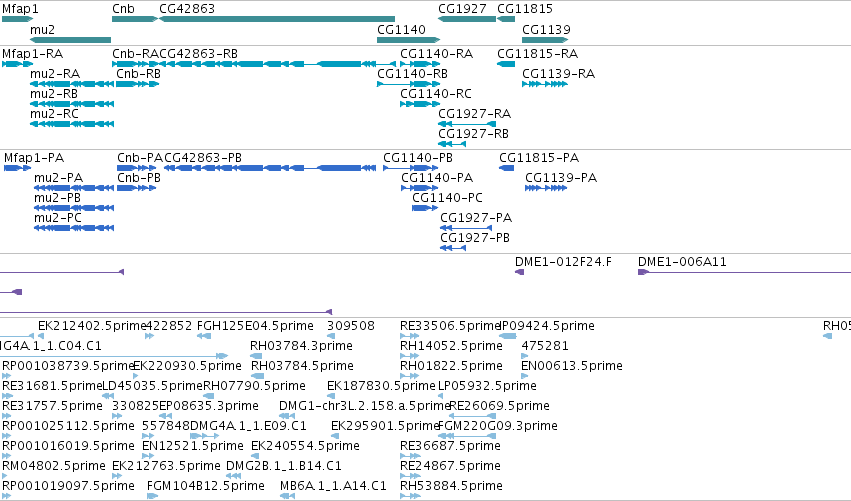
Task: Click the CG1139 gene bar
Action: click(x=545, y=40)
